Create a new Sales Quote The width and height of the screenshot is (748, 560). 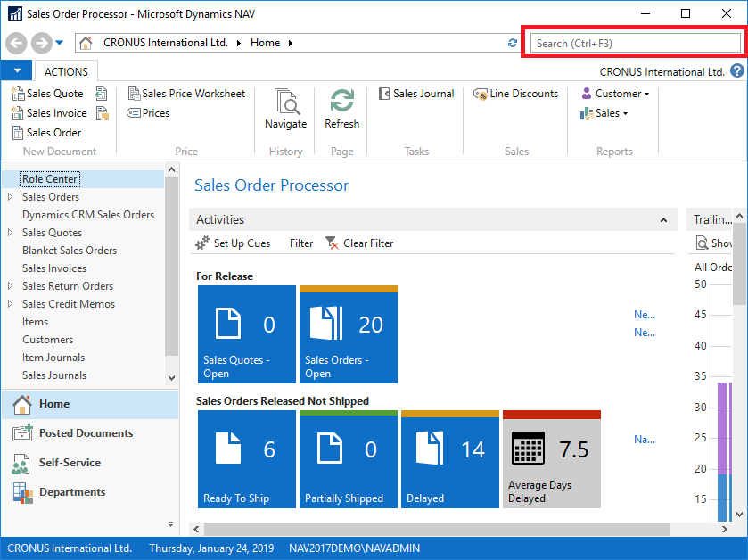point(47,94)
